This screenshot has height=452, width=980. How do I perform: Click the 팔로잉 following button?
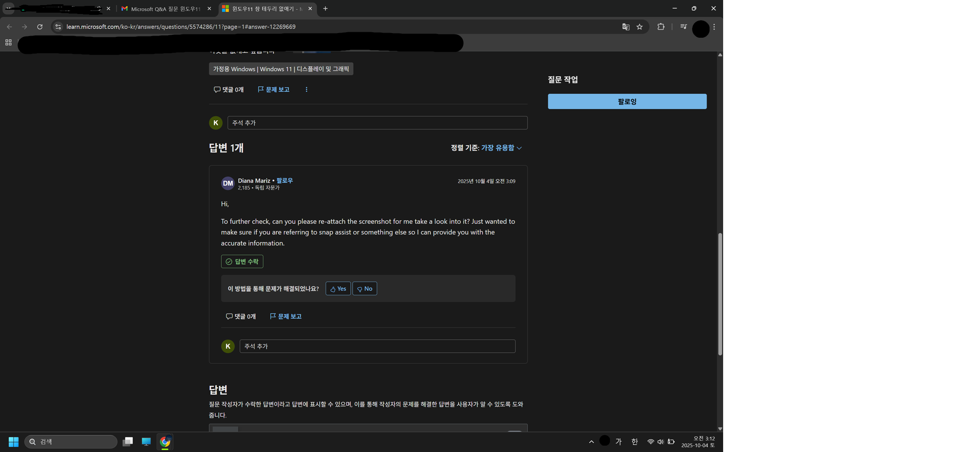(627, 101)
